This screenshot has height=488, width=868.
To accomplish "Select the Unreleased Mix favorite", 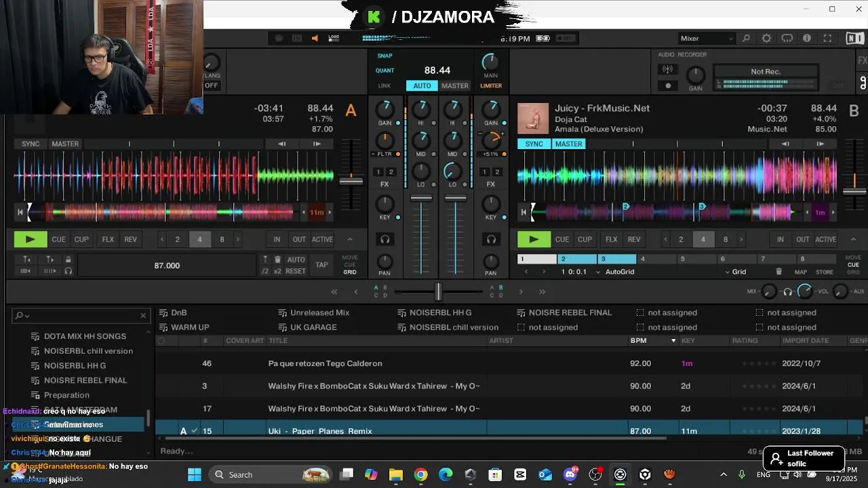I will (319, 312).
